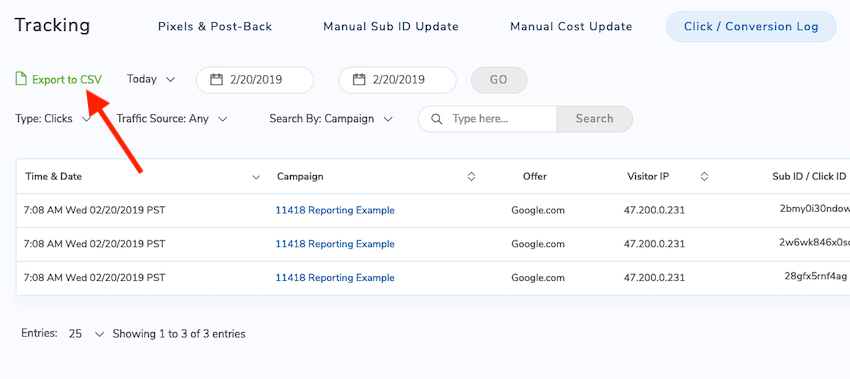Open the Type: Clicks dropdown
The height and width of the screenshot is (379, 850).
point(53,118)
